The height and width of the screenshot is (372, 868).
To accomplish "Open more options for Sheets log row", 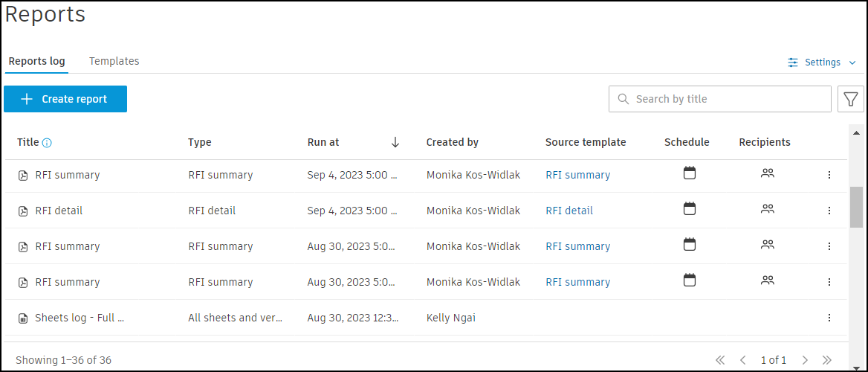I will 829,318.
